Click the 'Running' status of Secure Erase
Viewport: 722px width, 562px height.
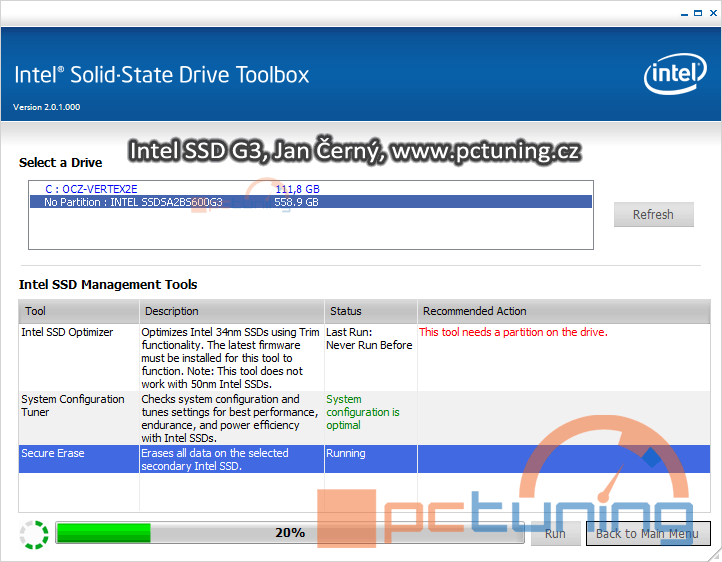tap(346, 453)
